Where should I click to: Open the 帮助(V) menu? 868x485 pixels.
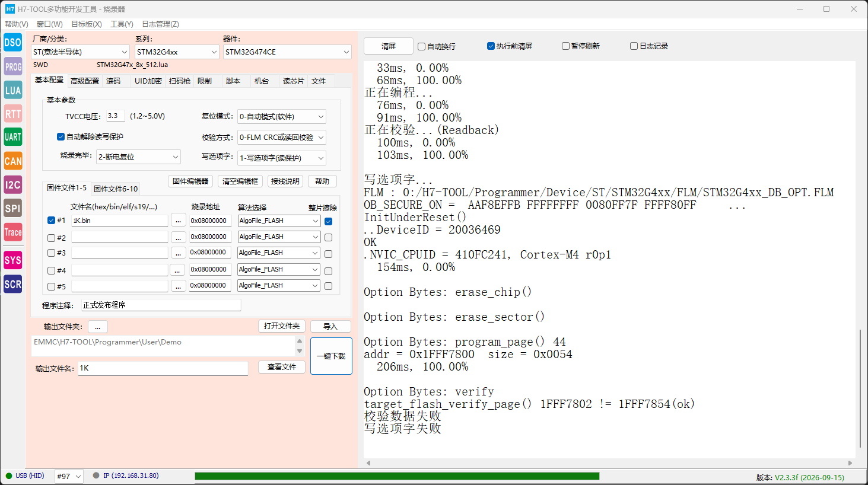tap(17, 24)
